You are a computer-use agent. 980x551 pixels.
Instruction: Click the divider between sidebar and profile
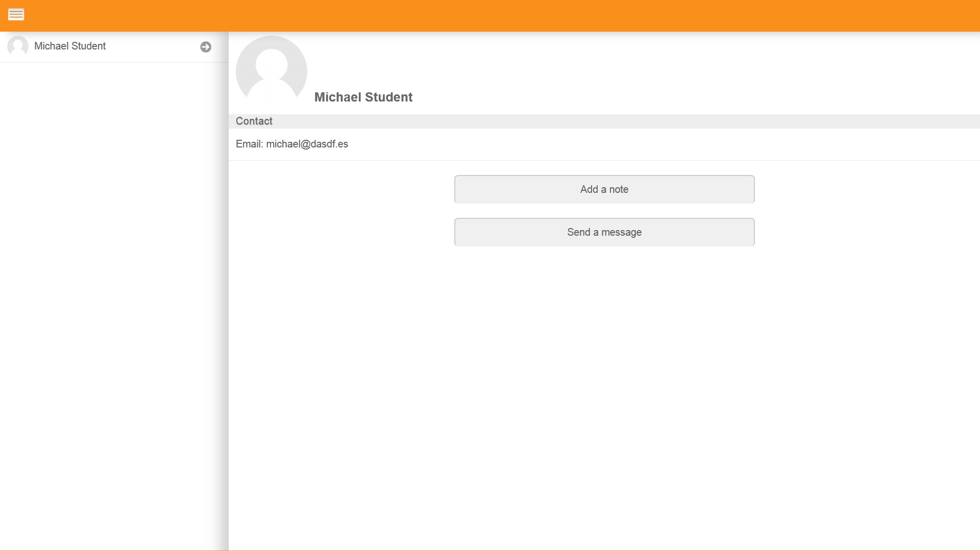click(x=228, y=306)
